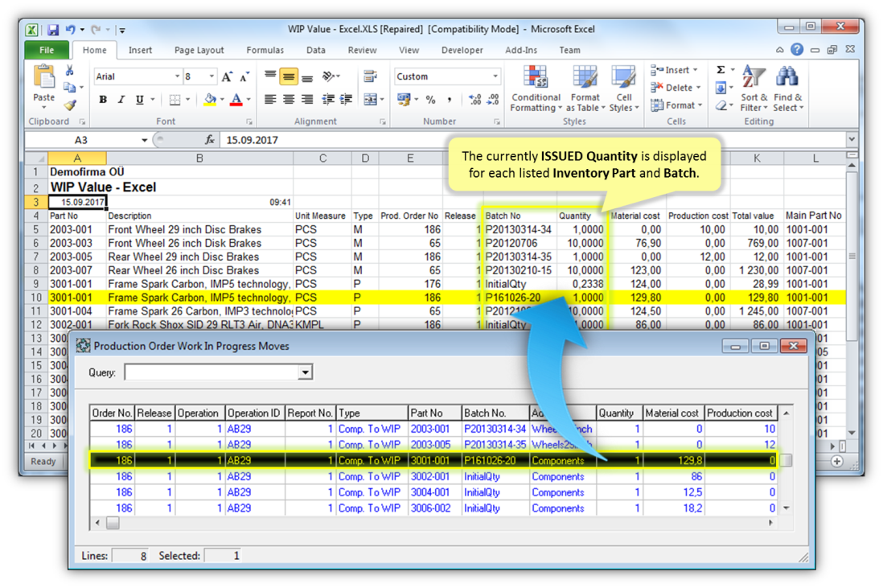Toggle Middle Align in the ribbon
The height and width of the screenshot is (588, 883).
289,76
